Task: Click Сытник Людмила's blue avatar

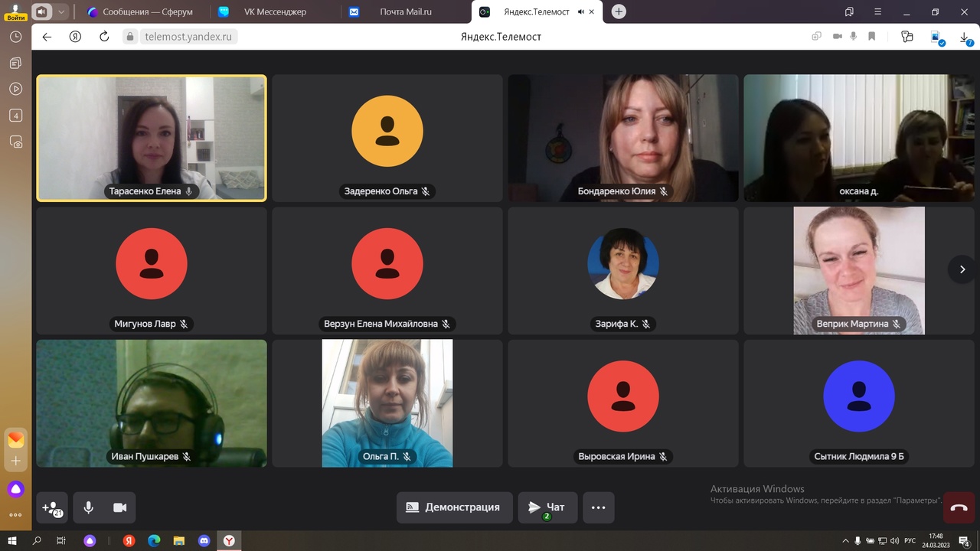Action: (859, 396)
